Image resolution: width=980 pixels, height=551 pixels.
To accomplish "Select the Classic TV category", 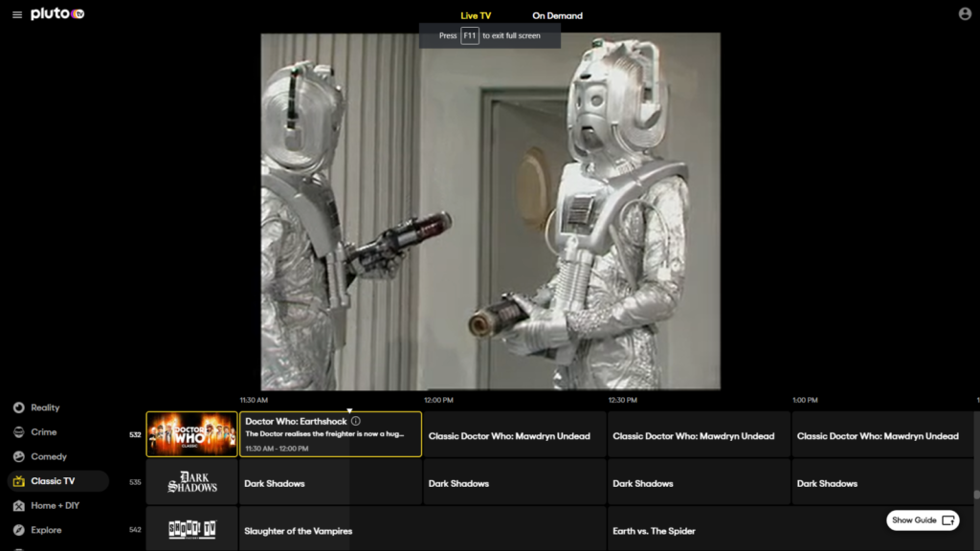I will click(58, 481).
